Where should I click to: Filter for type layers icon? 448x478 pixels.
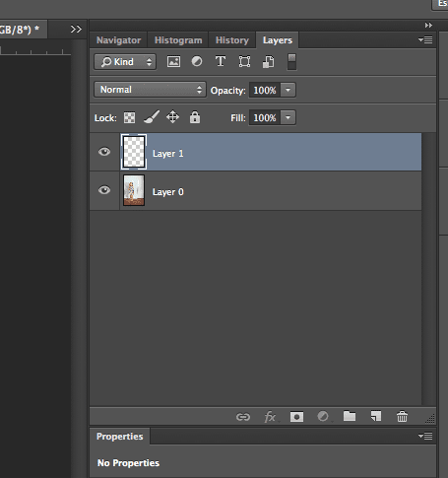(221, 61)
